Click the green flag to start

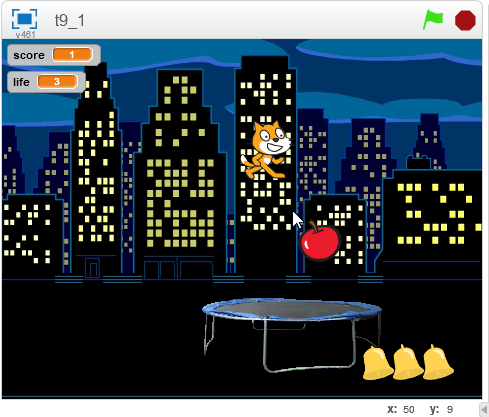(433, 20)
